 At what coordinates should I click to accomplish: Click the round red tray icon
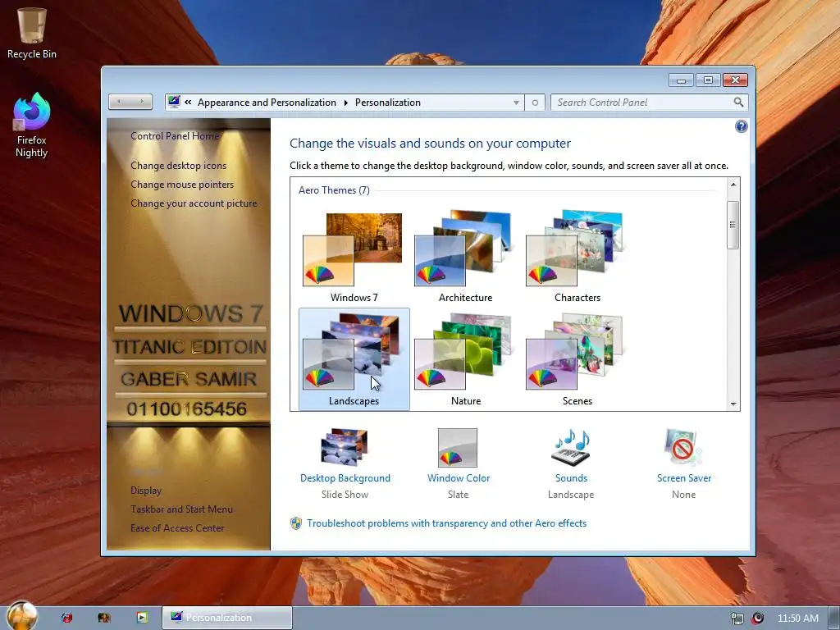[757, 619]
